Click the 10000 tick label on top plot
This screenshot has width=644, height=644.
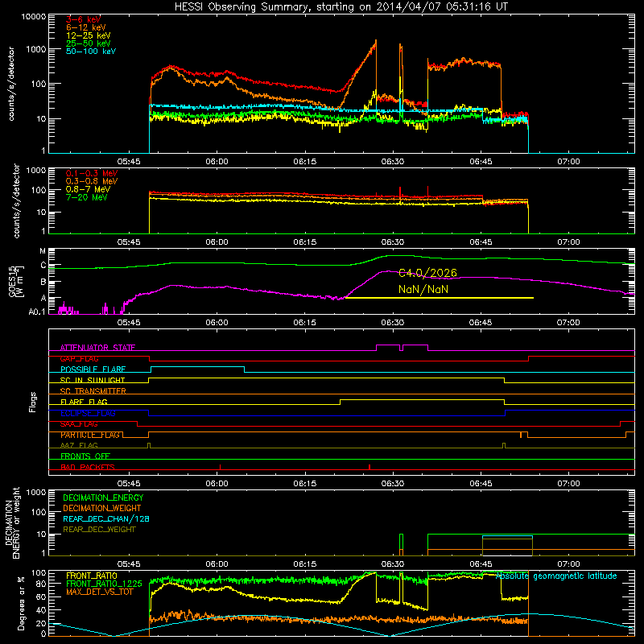[x=34, y=17]
